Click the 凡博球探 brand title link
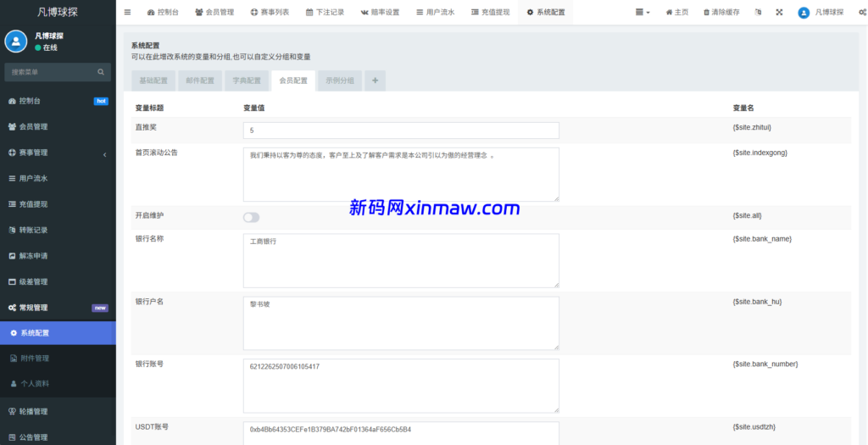This screenshot has height=445, width=868. [x=58, y=12]
